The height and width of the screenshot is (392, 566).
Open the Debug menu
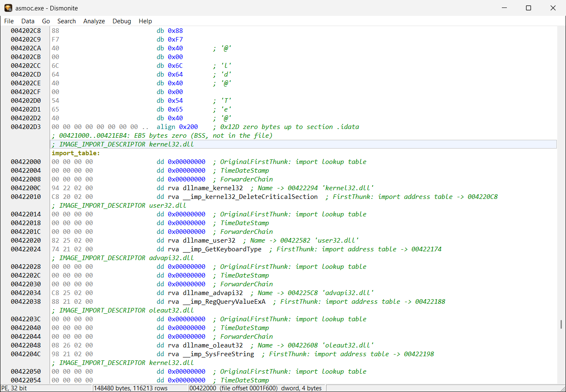tap(122, 21)
